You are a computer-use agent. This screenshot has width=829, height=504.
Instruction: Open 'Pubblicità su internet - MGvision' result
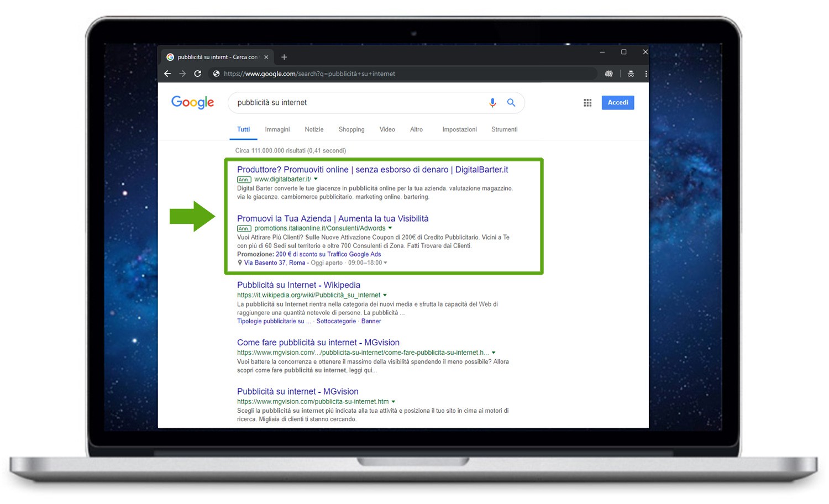coord(298,392)
